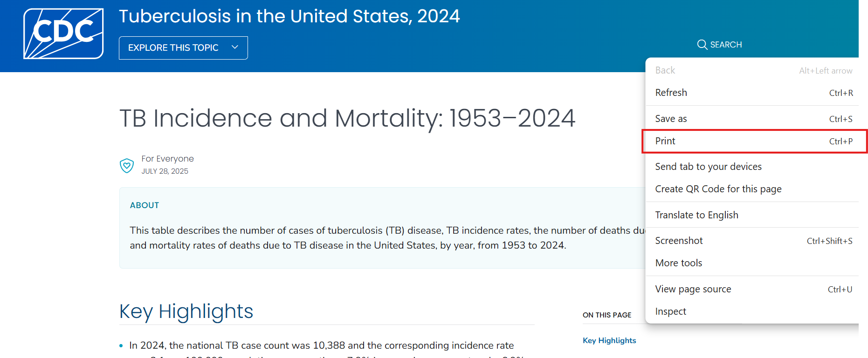Click the search magnifying glass icon
Screen dimensions: 868x358
click(702, 45)
